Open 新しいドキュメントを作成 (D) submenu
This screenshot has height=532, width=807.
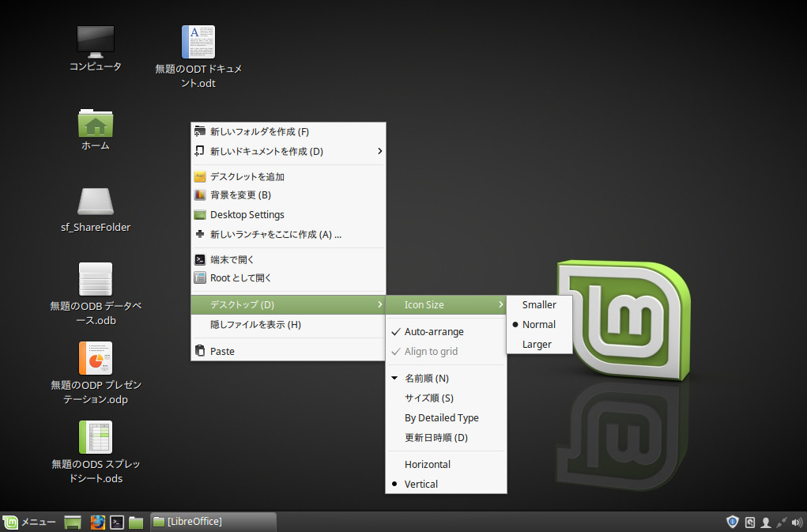click(288, 151)
